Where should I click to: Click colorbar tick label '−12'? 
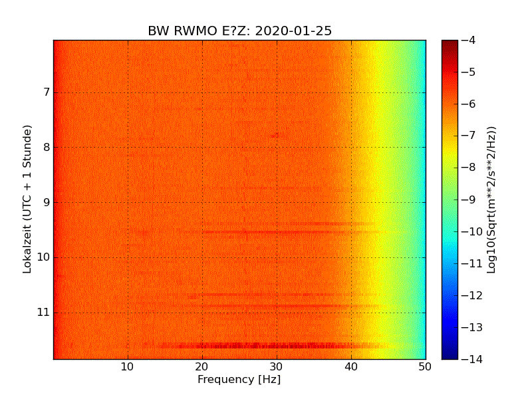[472, 295]
